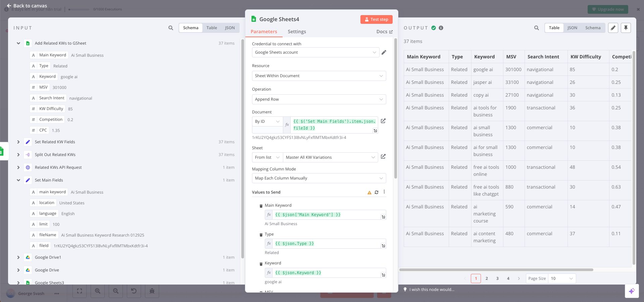This screenshot has height=302, width=644.
Task: Open Mapping Column Mode dropdown
Action: click(319, 178)
